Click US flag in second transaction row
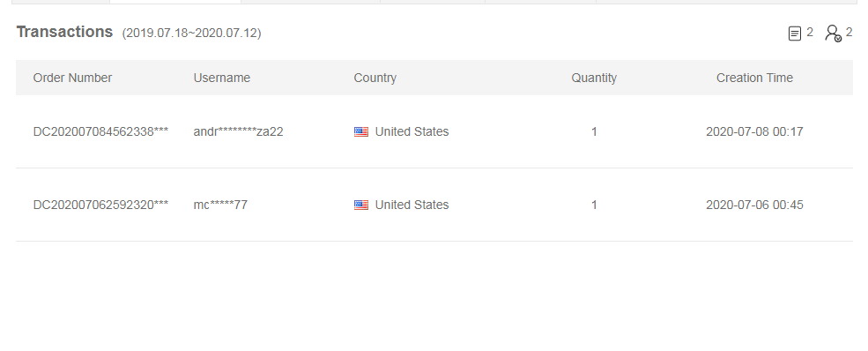 (x=361, y=205)
